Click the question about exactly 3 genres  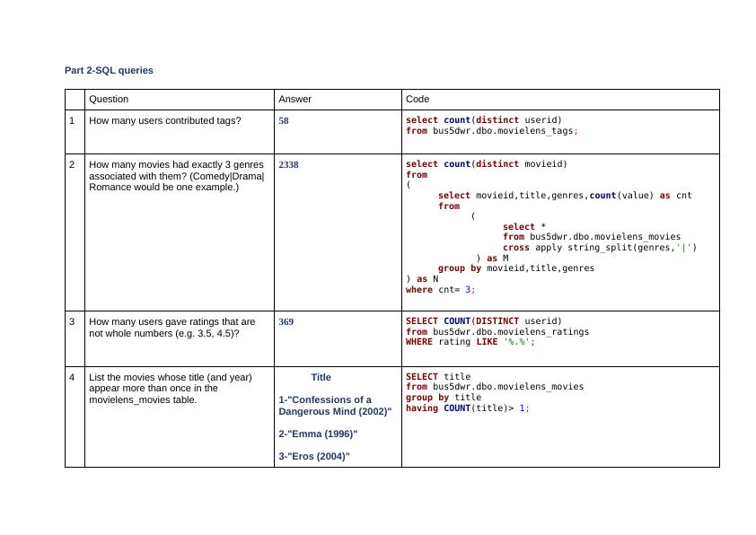point(177,176)
